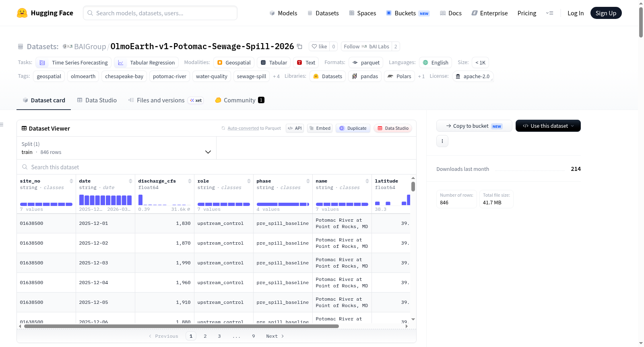Open the apache-2.0 license tag
Viewport: 644px width, 347px height.
pos(473,76)
